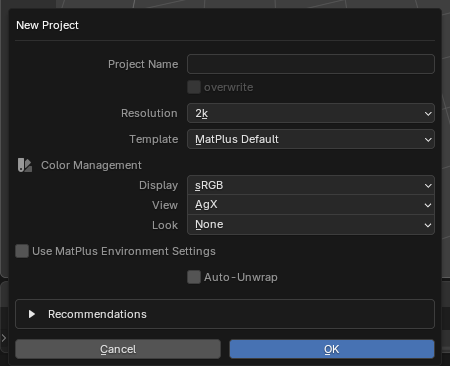Toggle the Auto-Unwrap checkbox
Screen dimensions: 450x366
(194, 277)
